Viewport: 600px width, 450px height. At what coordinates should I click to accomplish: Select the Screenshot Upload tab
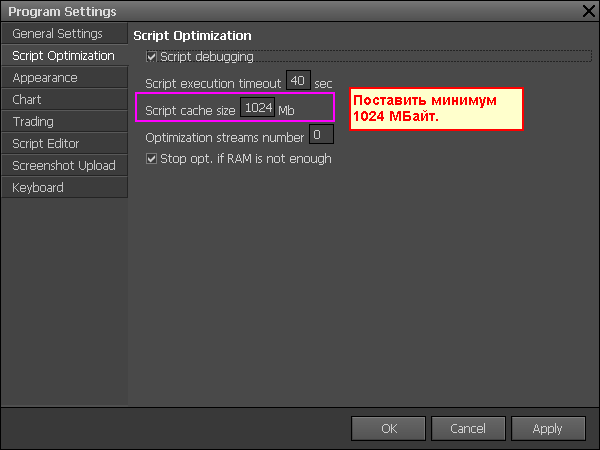64,166
